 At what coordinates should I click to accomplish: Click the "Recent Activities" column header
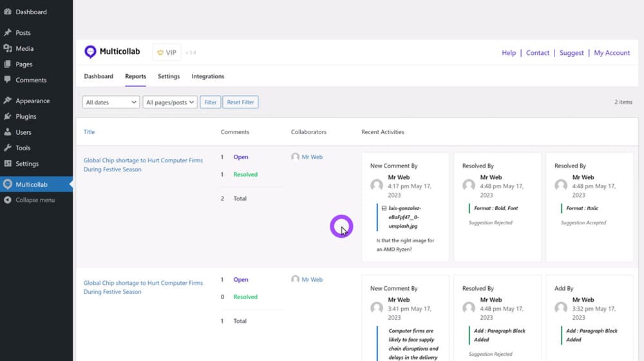(x=383, y=132)
